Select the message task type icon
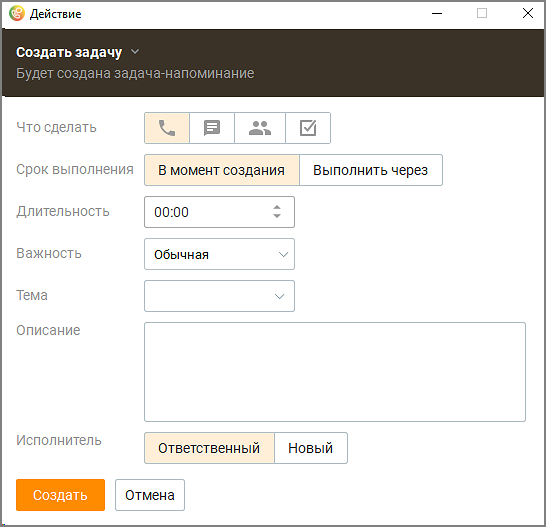The width and height of the screenshot is (546, 527). 212,128
